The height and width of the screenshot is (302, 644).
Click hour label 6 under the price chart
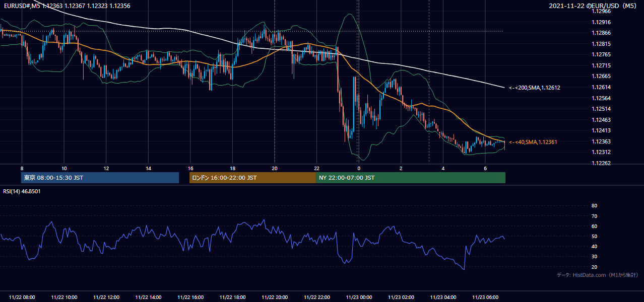[x=485, y=168]
